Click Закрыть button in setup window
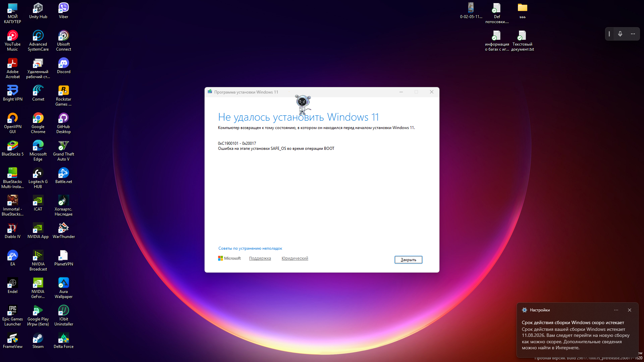Image resolution: width=644 pixels, height=362 pixels. coord(408,260)
